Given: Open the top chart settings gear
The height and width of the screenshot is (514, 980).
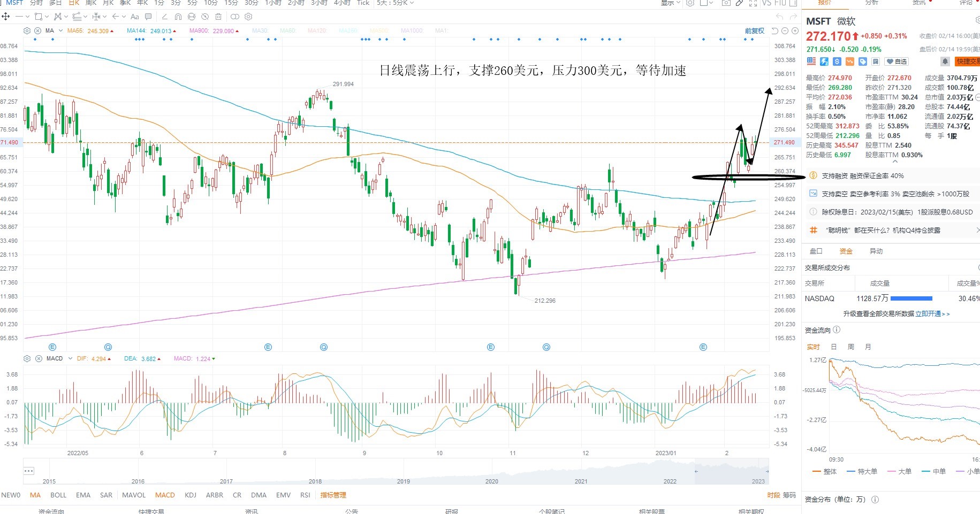Looking at the screenshot, I should [690, 3].
